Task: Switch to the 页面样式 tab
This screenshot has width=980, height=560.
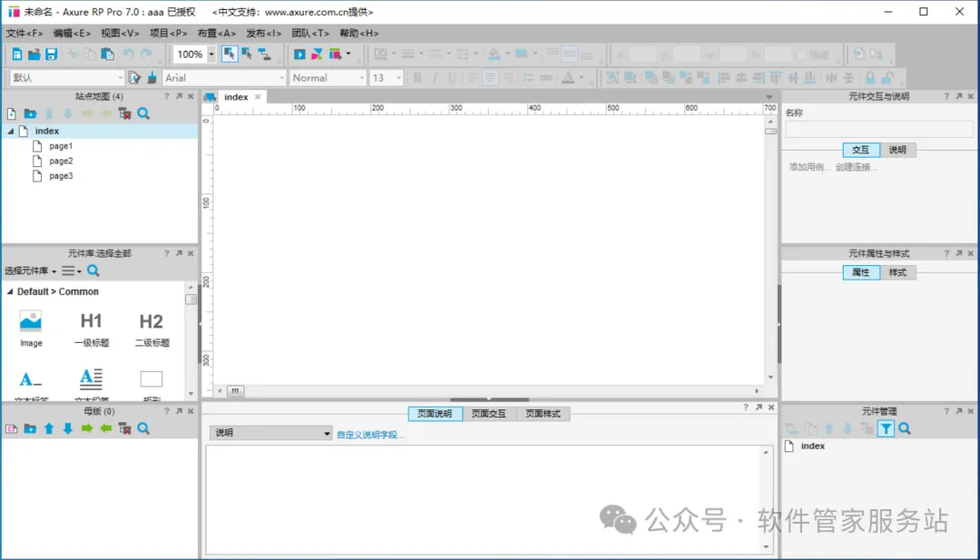Action: [543, 414]
